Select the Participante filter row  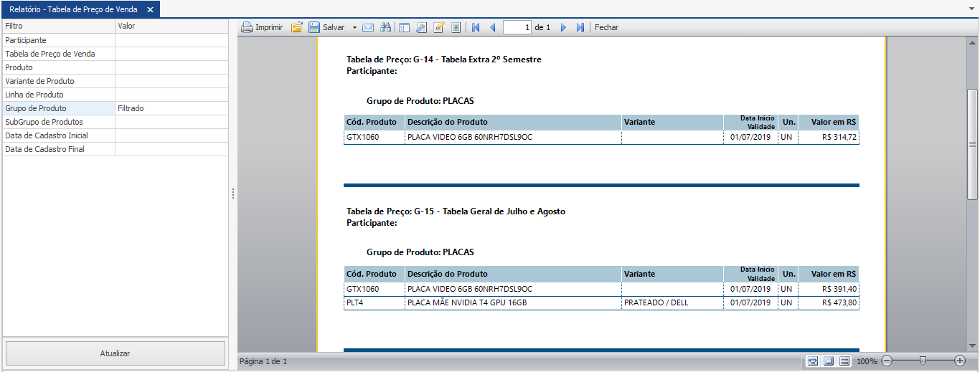coord(59,40)
